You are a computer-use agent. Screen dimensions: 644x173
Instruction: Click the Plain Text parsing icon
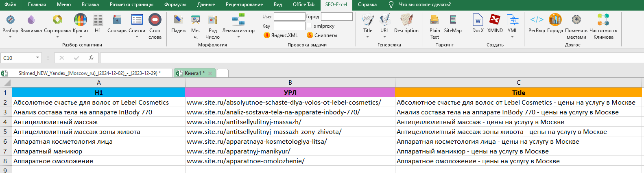click(434, 20)
